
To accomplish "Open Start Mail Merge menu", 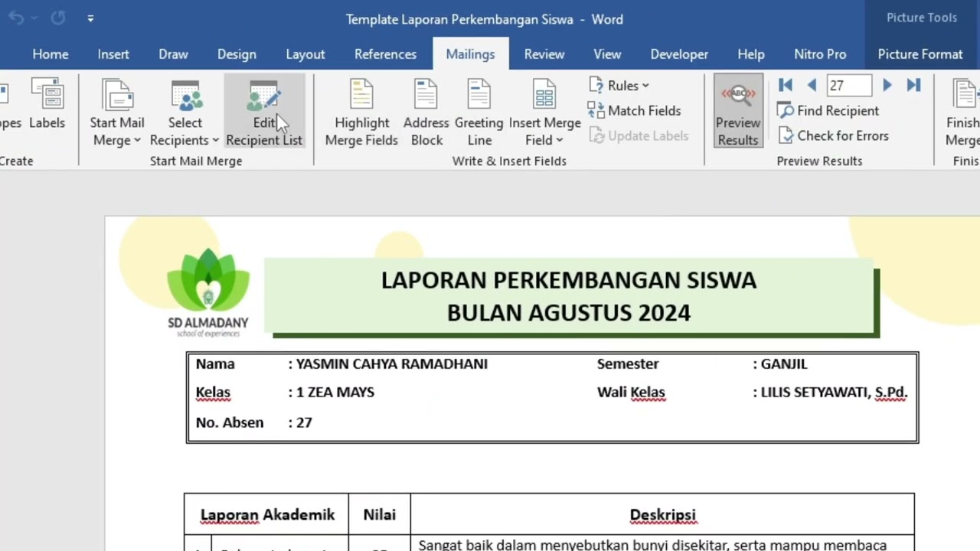I will (x=116, y=112).
